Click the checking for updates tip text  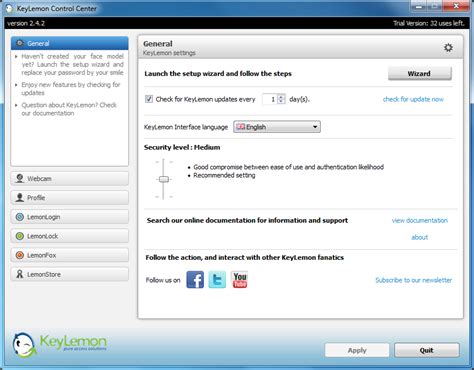(x=71, y=89)
